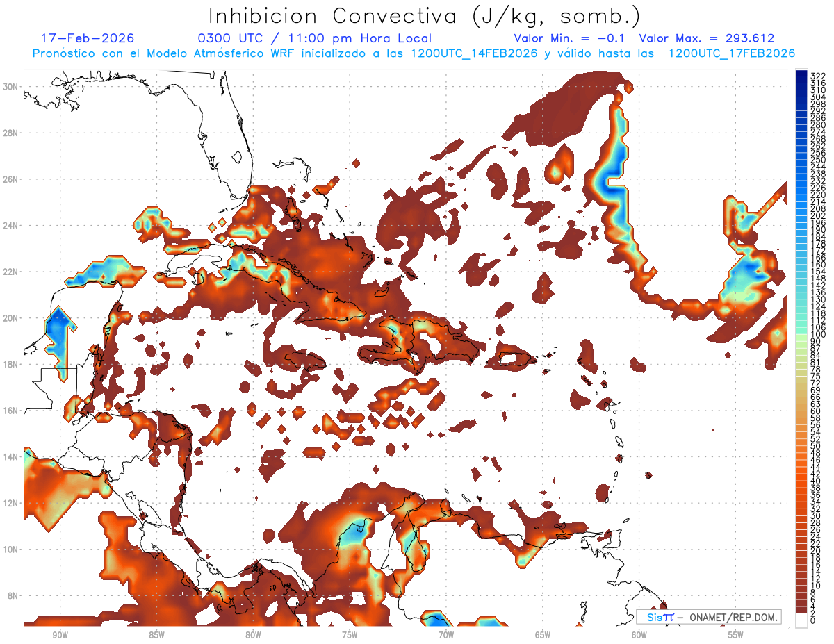The height and width of the screenshot is (644, 834).
Task: Click the 'Valor Min. = -0.1' readout
Action: [570, 39]
